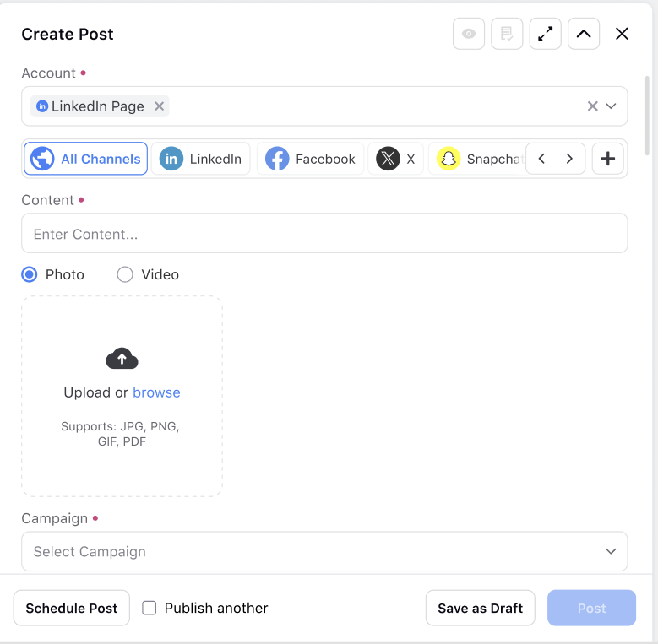
Task: Select the Video radio option
Action: coord(125,274)
